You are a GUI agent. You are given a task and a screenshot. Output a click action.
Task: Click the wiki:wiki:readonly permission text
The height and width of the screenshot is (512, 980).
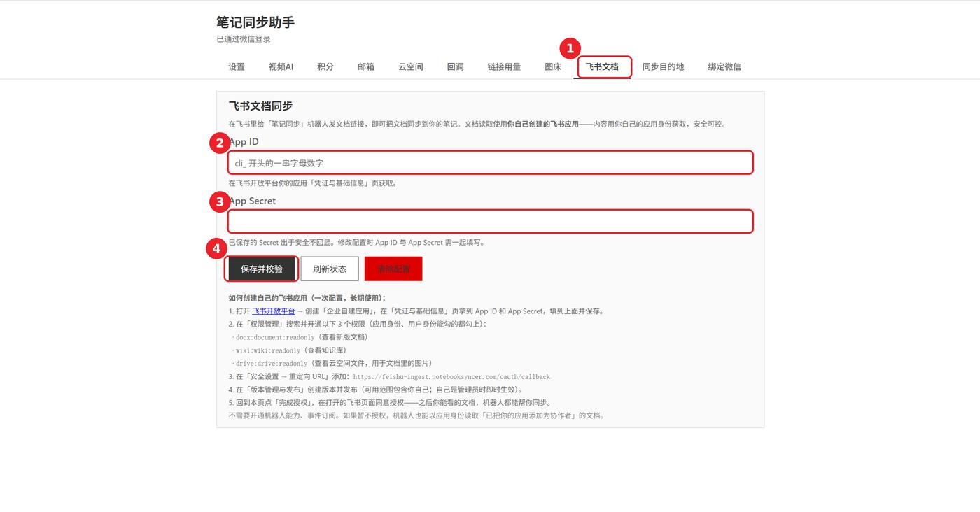[268, 350]
